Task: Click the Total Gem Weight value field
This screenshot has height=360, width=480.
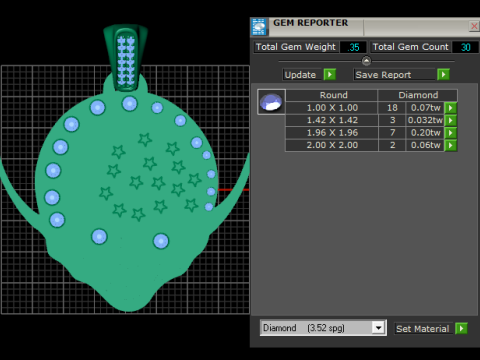Action: coord(353,47)
